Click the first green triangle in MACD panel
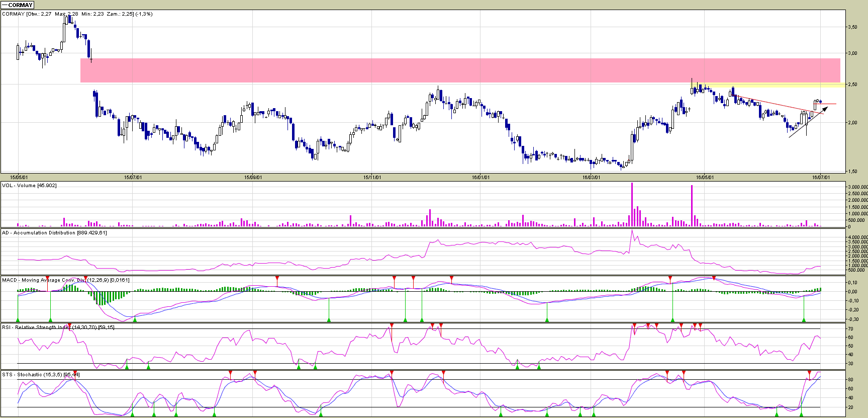Viewport: 868px width, 418px height. coord(18,319)
